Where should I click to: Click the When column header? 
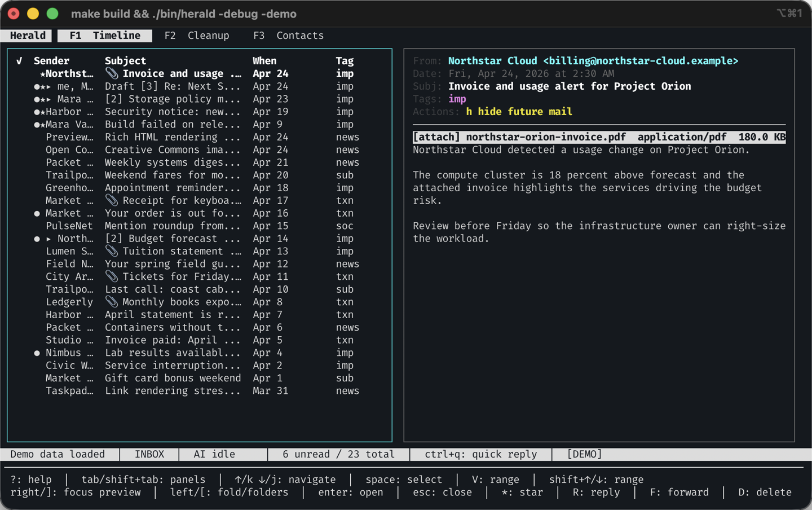(x=264, y=61)
